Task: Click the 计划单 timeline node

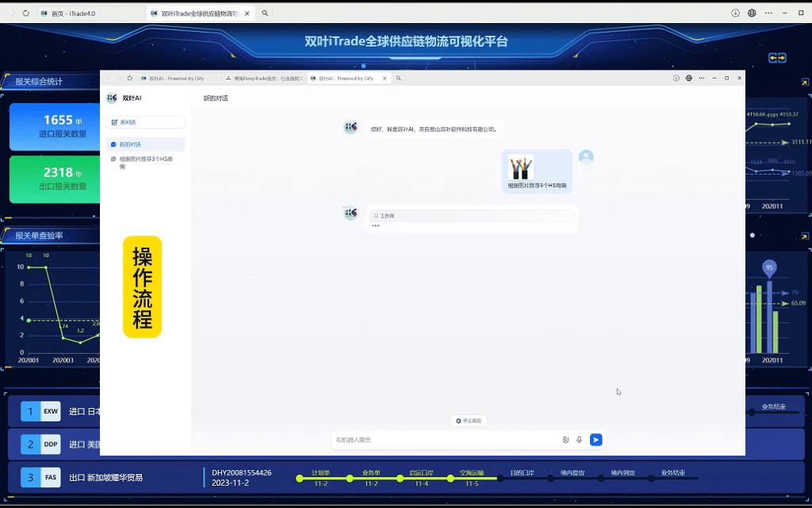Action: pyautogui.click(x=300, y=479)
